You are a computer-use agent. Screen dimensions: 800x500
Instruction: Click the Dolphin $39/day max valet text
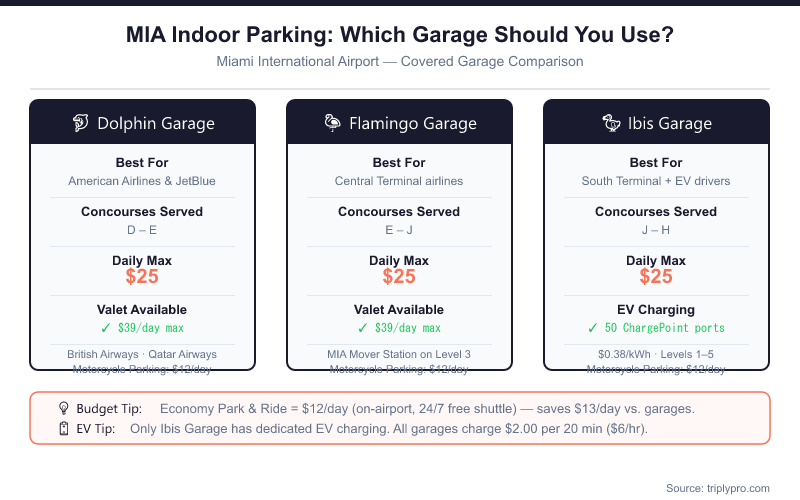point(150,328)
